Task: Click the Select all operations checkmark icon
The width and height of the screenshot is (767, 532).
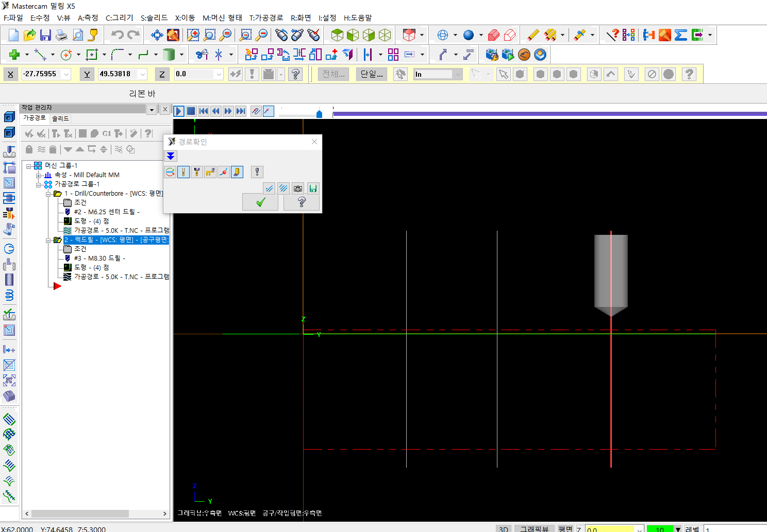Action: click(x=29, y=133)
